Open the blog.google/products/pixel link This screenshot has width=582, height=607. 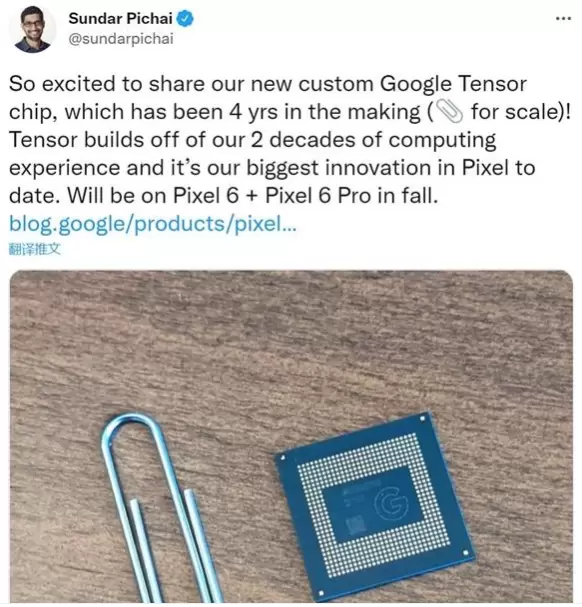pyautogui.click(x=153, y=224)
